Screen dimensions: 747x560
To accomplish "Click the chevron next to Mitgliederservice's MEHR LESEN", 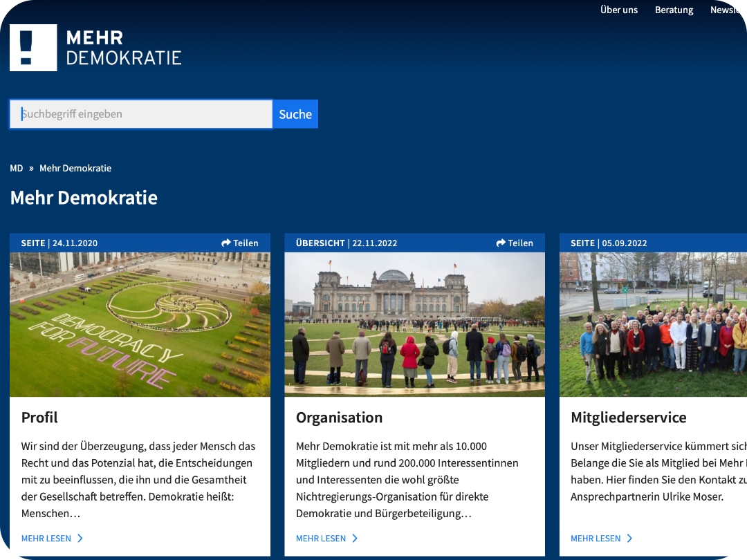I will coord(630,538).
